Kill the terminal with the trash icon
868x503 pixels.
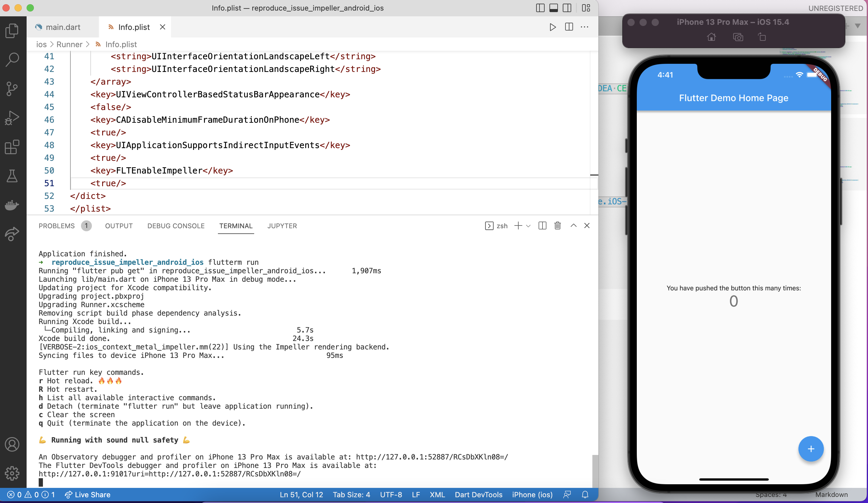[x=558, y=226]
